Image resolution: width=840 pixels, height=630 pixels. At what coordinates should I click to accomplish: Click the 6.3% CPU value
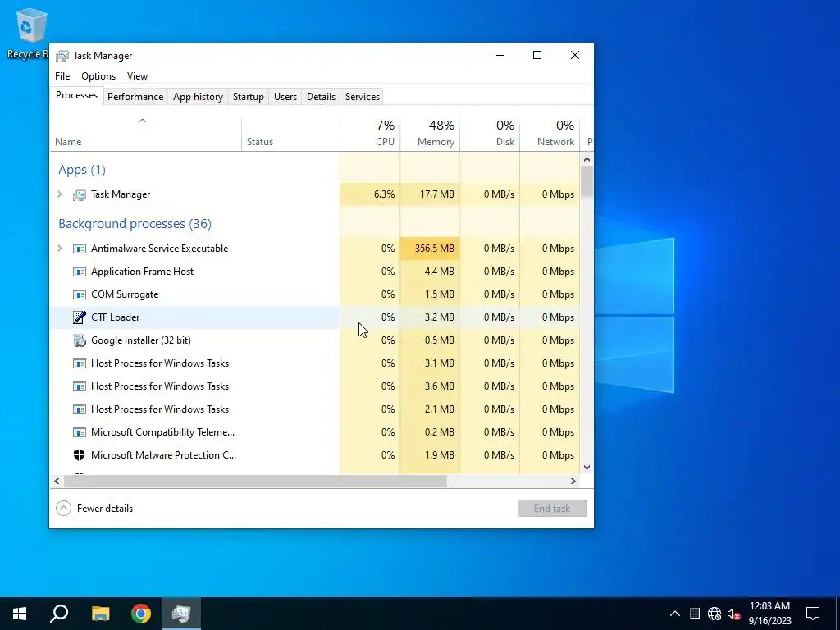384,194
